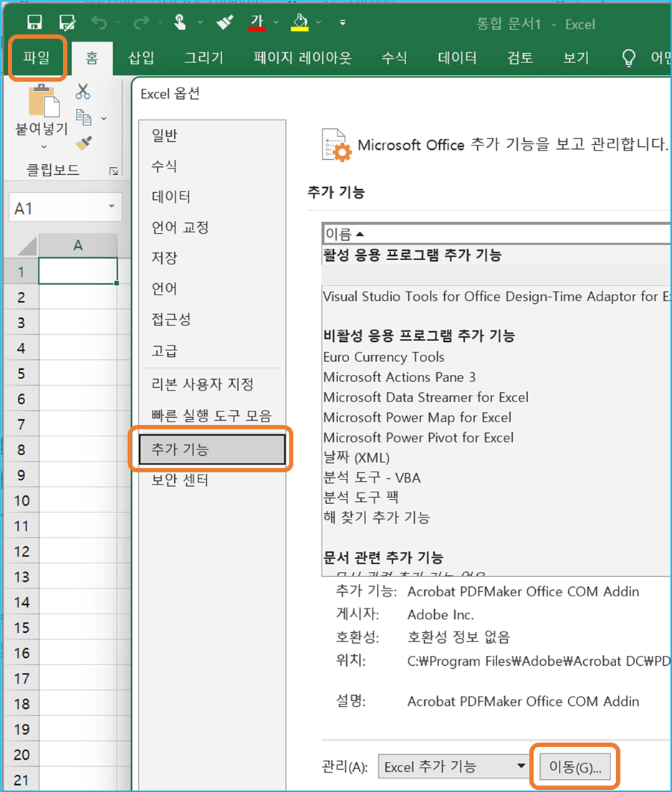Open the 검토 ribbon tab
The height and width of the screenshot is (792, 672).
[520, 57]
